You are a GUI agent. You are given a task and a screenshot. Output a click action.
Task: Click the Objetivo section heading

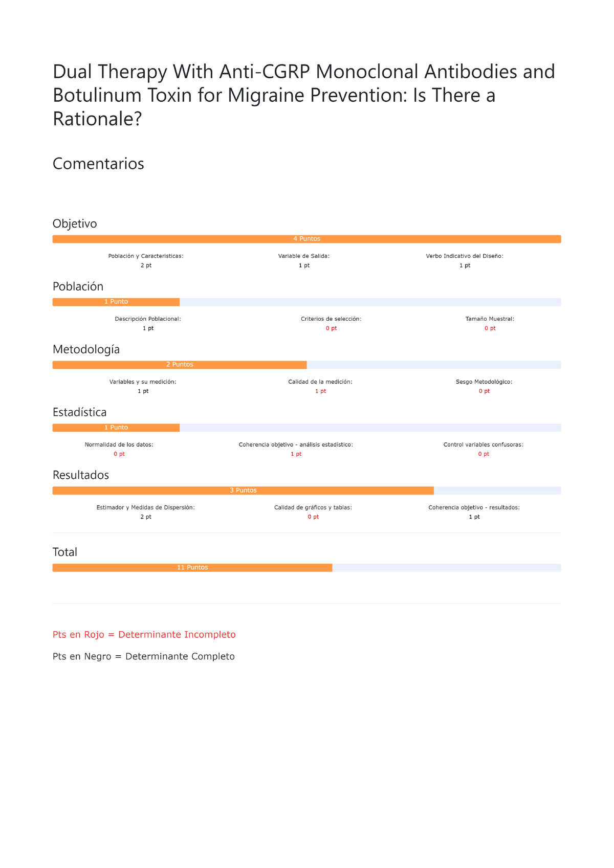pos(75,224)
